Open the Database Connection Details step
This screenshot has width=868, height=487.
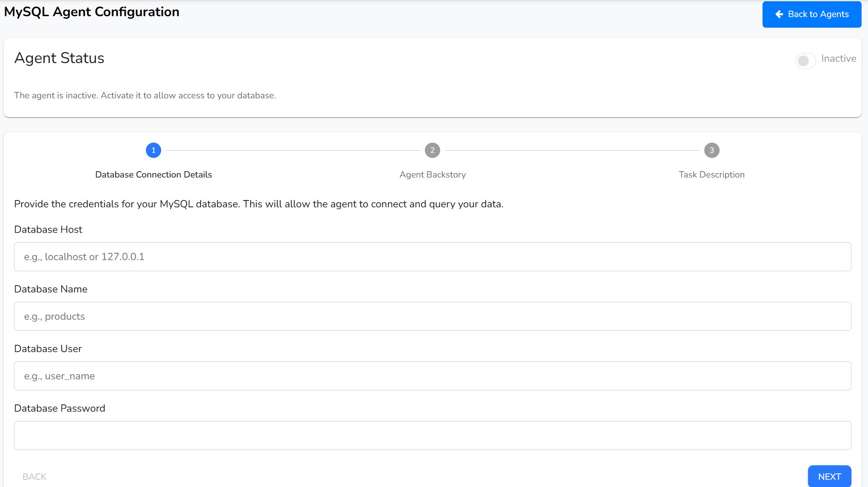point(153,175)
